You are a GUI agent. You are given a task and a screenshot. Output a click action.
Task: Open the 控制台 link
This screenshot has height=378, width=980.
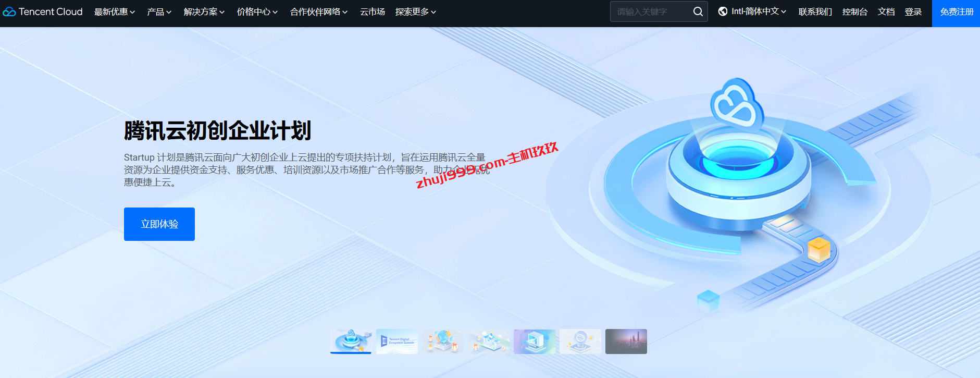coord(854,11)
